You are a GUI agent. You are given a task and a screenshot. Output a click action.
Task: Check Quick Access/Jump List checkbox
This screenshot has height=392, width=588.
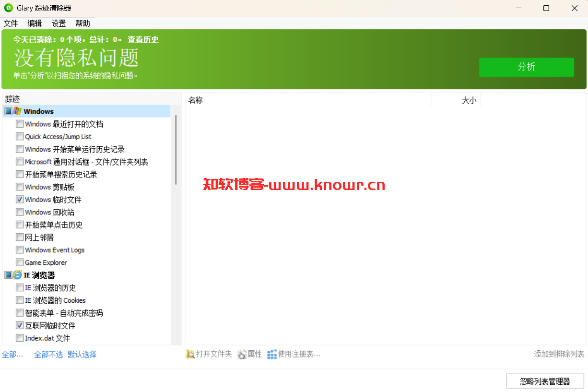coord(20,136)
